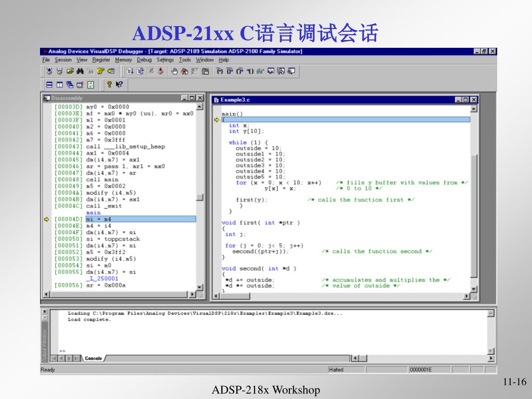The image size is (532, 399).
Task: Click the yellow arrow-to-window toolbar icon
Action: [x=111, y=71]
